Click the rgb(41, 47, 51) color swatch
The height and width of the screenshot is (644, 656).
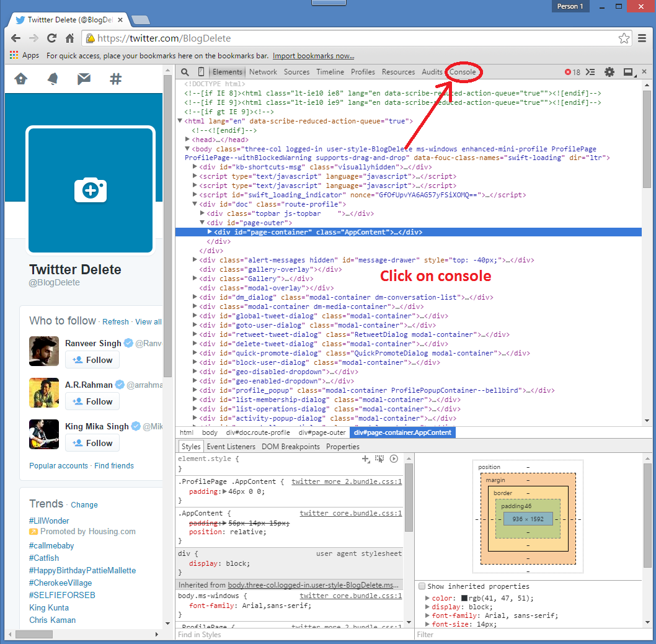pyautogui.click(x=464, y=598)
